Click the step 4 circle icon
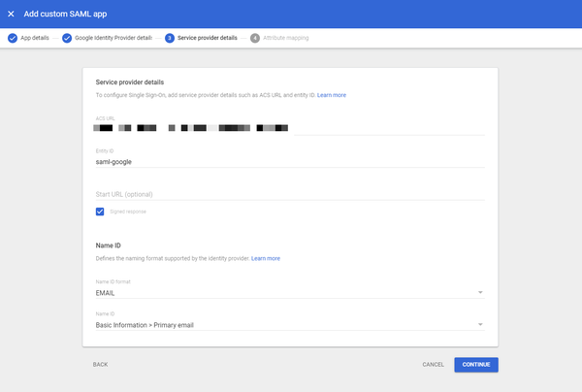The width and height of the screenshot is (582, 392). pyautogui.click(x=254, y=38)
